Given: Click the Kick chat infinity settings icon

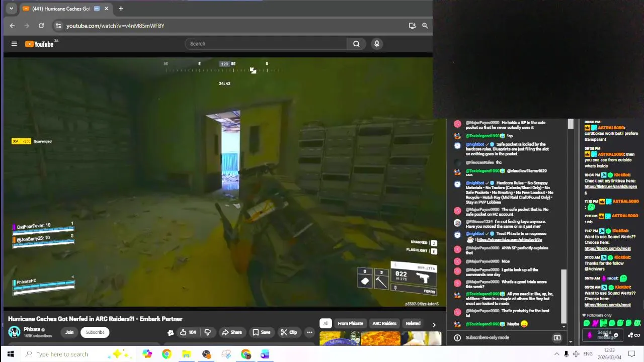Looking at the screenshot, I should [x=637, y=335].
